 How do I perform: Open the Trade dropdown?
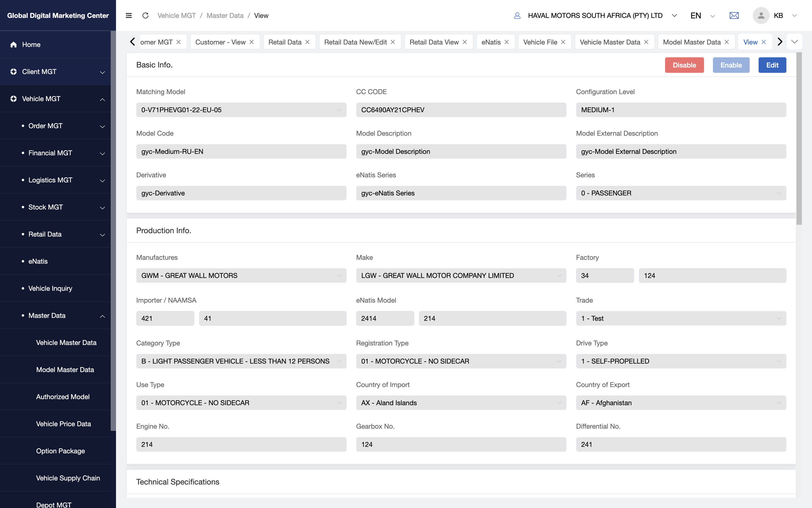point(681,318)
